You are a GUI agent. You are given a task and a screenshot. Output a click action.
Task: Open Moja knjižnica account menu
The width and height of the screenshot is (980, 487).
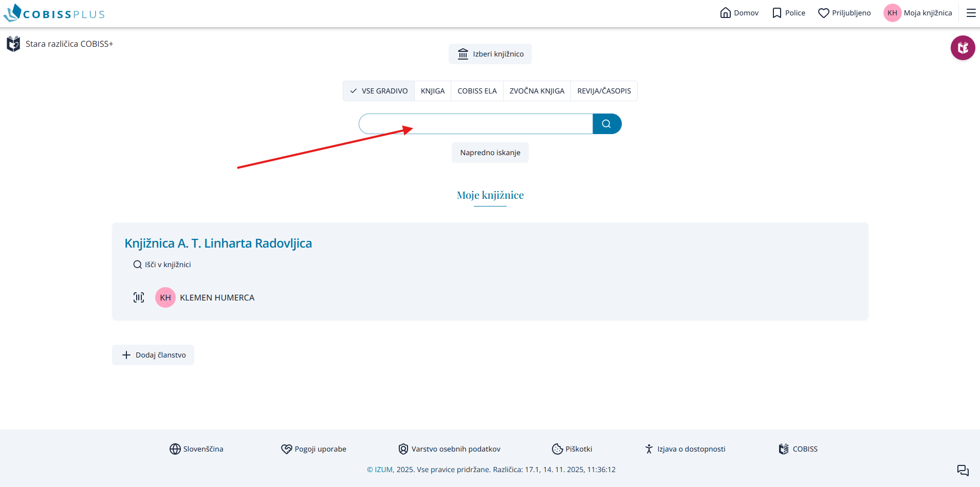[x=918, y=13]
